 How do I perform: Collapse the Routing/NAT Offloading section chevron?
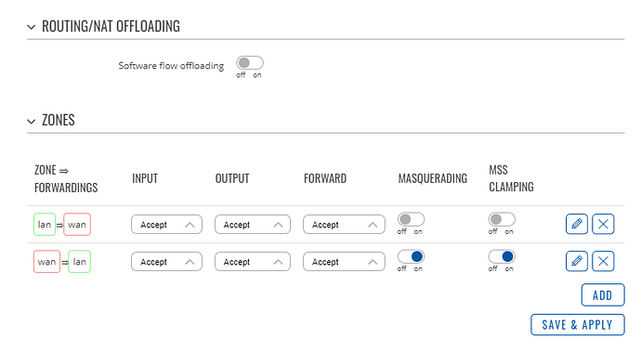[31, 27]
